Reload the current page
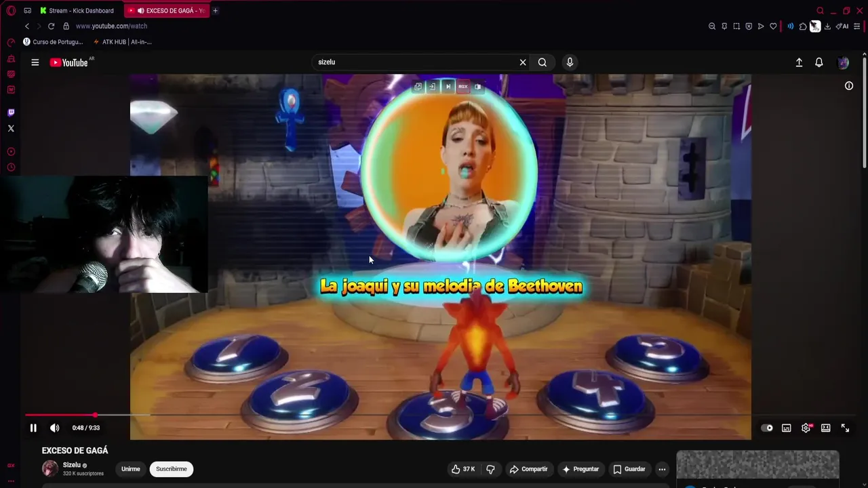Viewport: 868px width, 488px height. pyautogui.click(x=51, y=26)
